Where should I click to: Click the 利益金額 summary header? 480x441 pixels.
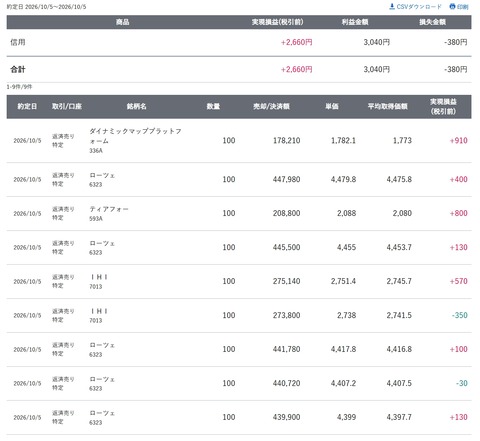pos(355,22)
